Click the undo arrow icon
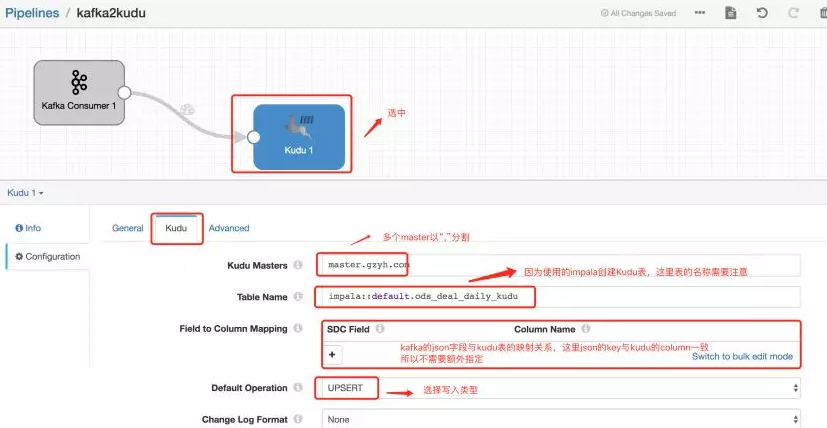The height and width of the screenshot is (428, 827). 762,13
